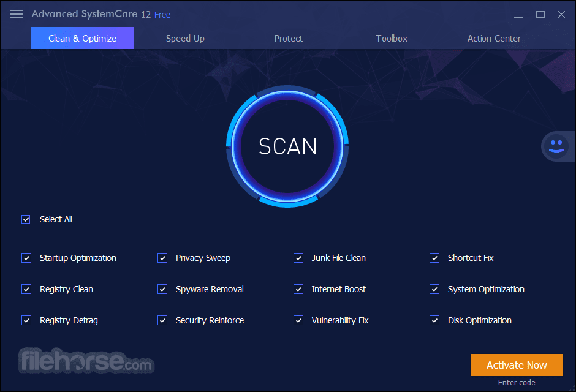
Task: Uncheck Spyware Removal
Action: (162, 289)
